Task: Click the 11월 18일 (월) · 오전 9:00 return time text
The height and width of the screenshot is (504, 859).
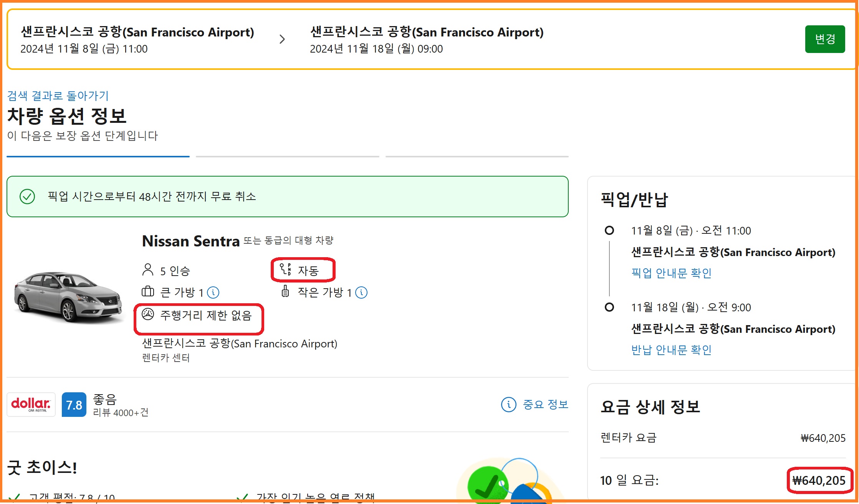Action: pos(691,307)
